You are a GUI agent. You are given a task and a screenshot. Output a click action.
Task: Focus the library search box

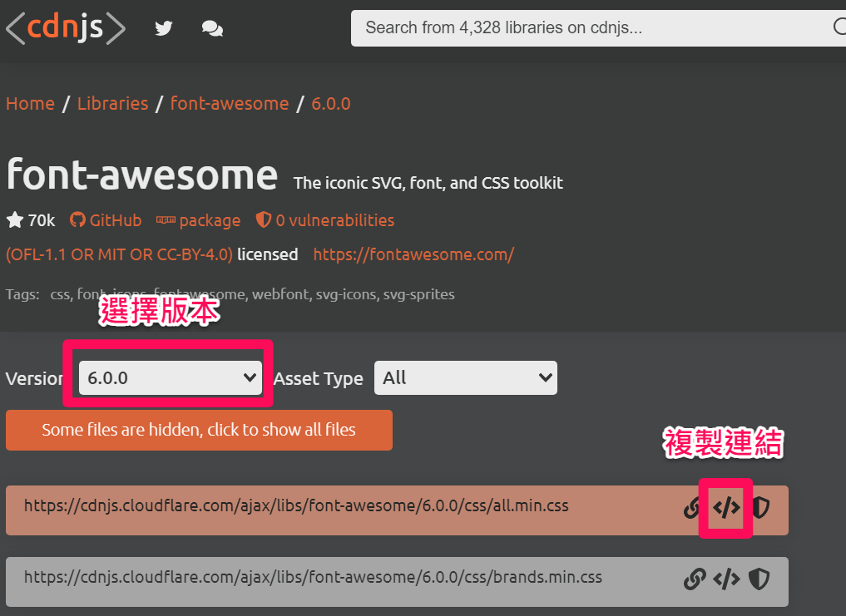pyautogui.click(x=598, y=27)
